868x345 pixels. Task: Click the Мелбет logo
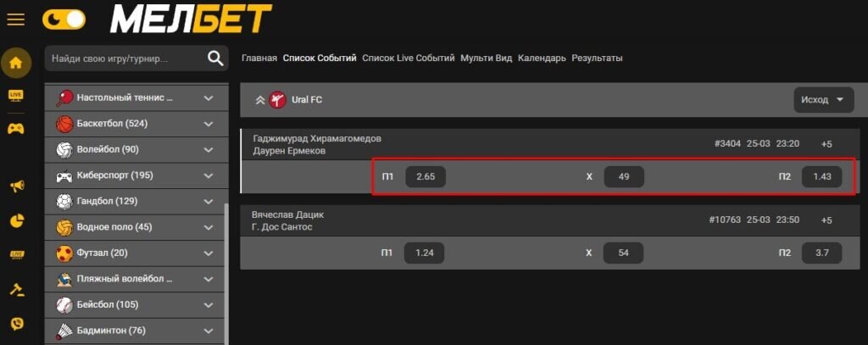point(191,19)
